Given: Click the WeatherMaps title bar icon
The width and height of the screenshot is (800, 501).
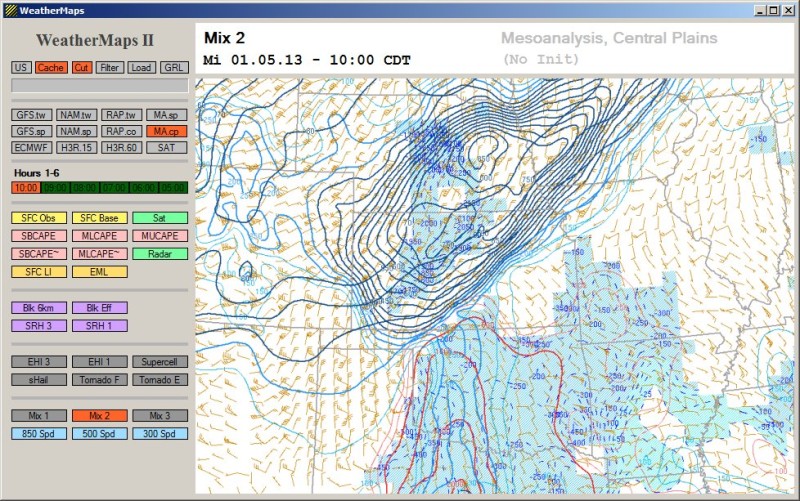Looking at the screenshot, I should [9, 10].
